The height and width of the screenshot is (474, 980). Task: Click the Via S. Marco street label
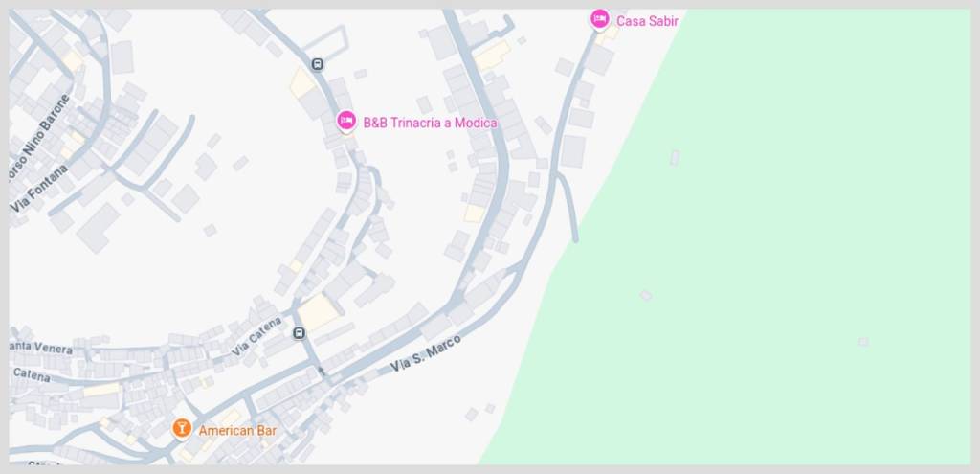426,354
